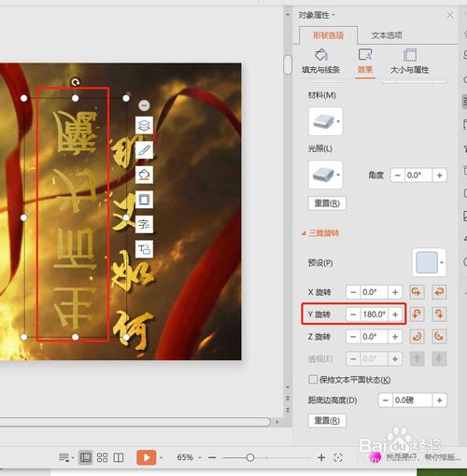467x476 pixels.
Task: Increase lighting angle value
Action: (440, 175)
